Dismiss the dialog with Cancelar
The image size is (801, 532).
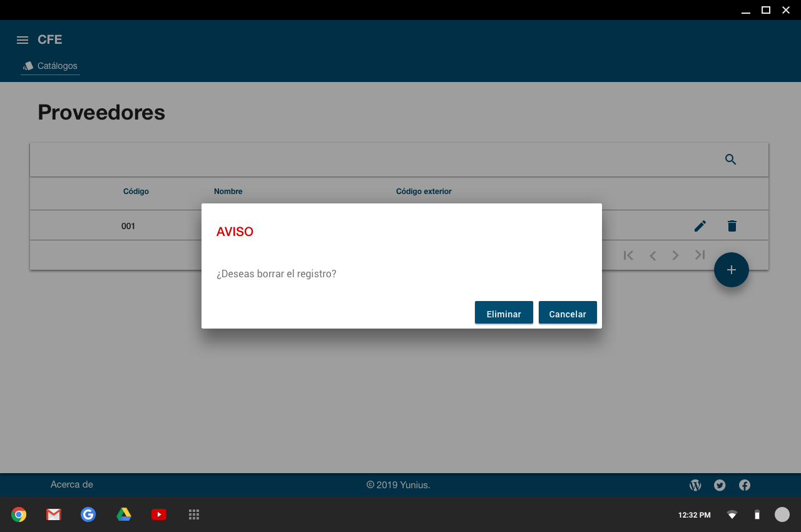click(x=568, y=313)
